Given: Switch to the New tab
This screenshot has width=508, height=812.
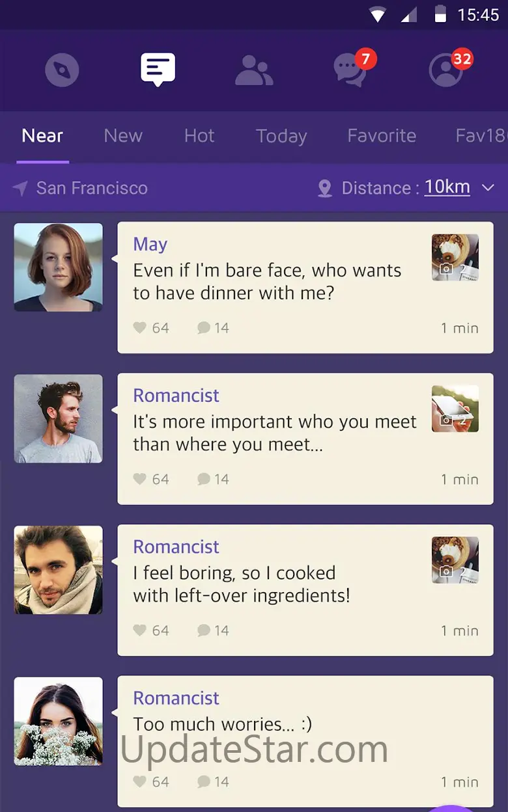Looking at the screenshot, I should tap(123, 135).
